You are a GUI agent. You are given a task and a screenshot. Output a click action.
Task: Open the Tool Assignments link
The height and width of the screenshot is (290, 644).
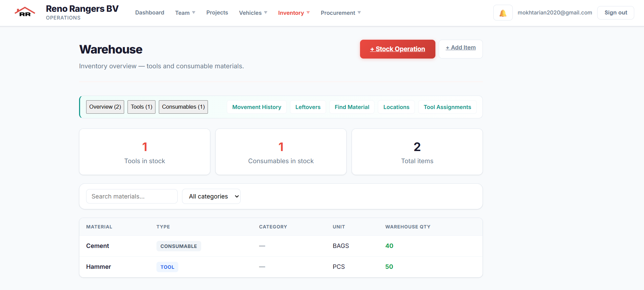tap(447, 107)
